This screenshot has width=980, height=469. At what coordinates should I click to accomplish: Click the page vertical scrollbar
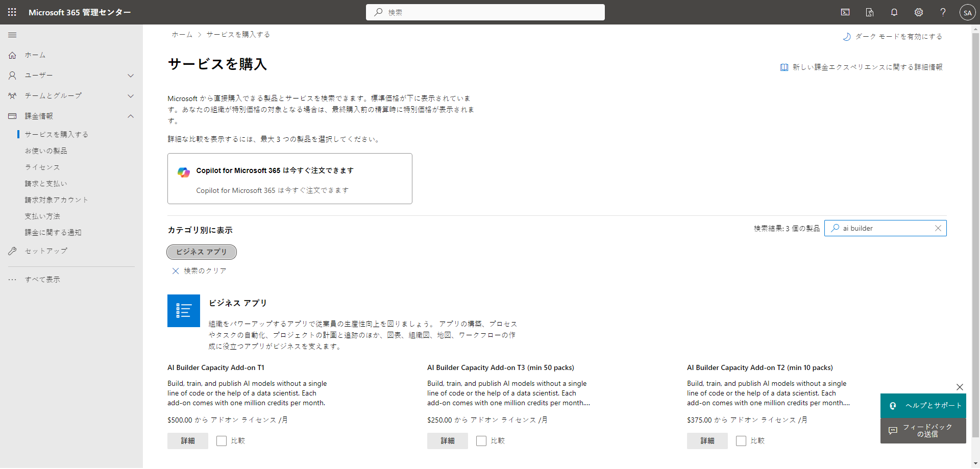click(x=975, y=235)
